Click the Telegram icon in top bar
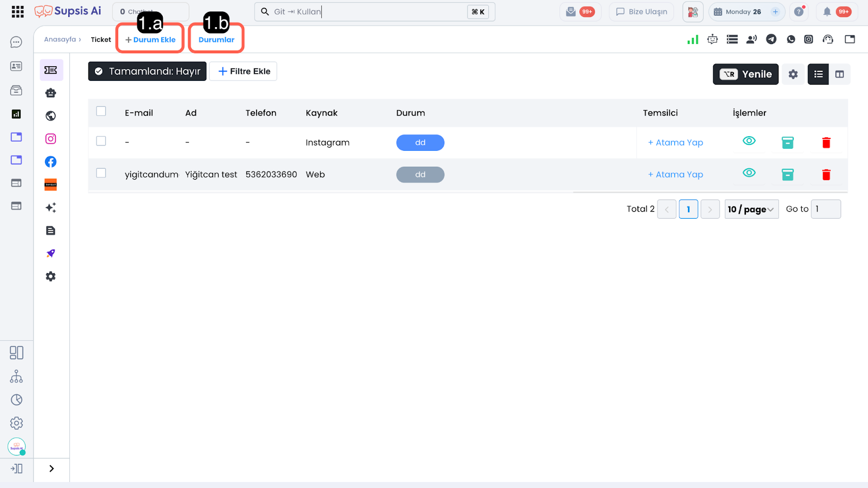Image resolution: width=868 pixels, height=488 pixels. [x=771, y=39]
